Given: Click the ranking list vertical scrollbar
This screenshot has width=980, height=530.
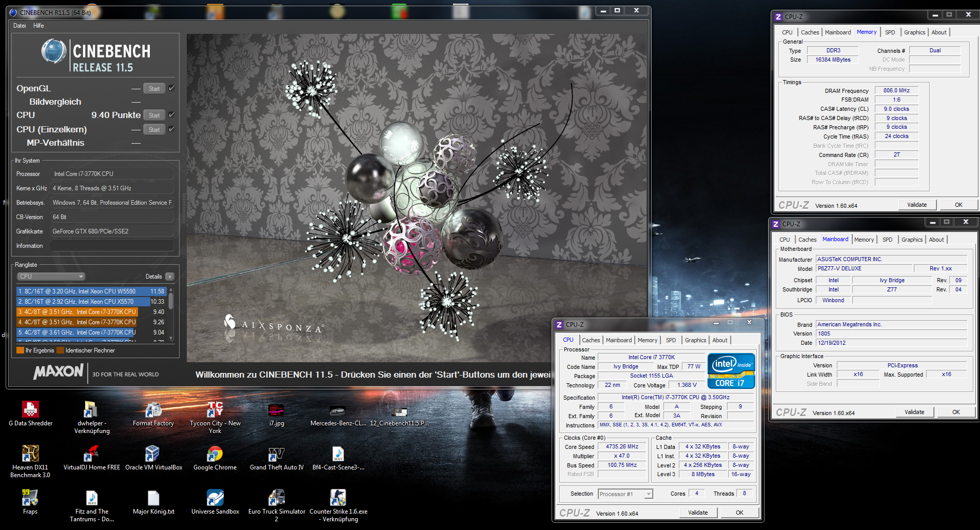Looking at the screenshot, I should (171, 314).
